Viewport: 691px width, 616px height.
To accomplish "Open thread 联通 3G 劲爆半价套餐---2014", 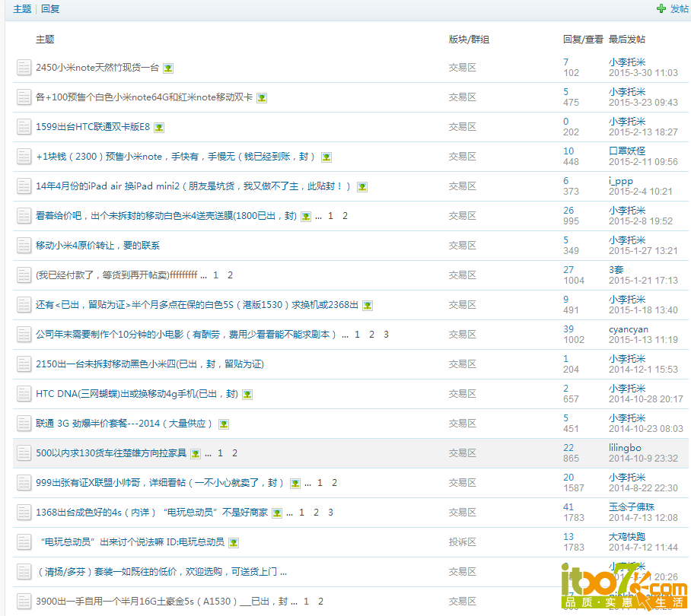I will (125, 423).
